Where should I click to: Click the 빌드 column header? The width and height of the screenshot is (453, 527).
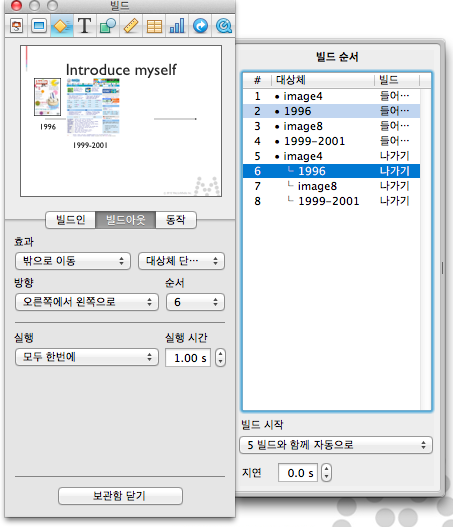(x=397, y=80)
